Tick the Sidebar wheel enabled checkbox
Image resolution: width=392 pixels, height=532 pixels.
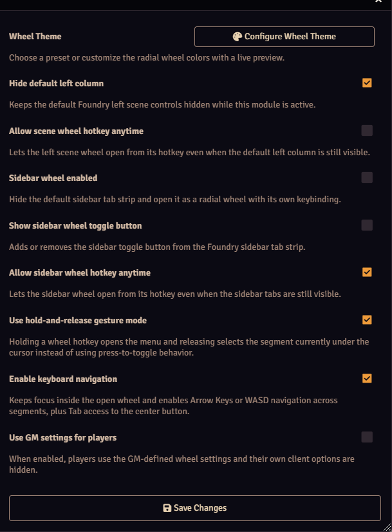[367, 178]
